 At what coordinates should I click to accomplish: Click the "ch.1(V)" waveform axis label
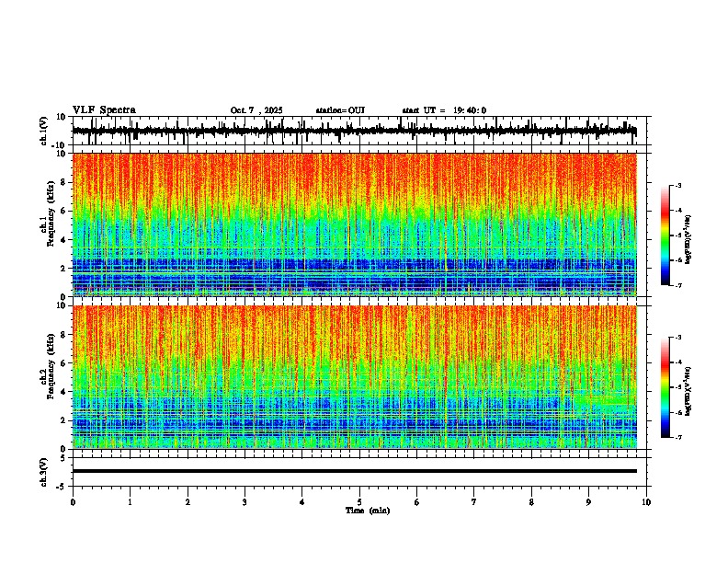coord(44,131)
